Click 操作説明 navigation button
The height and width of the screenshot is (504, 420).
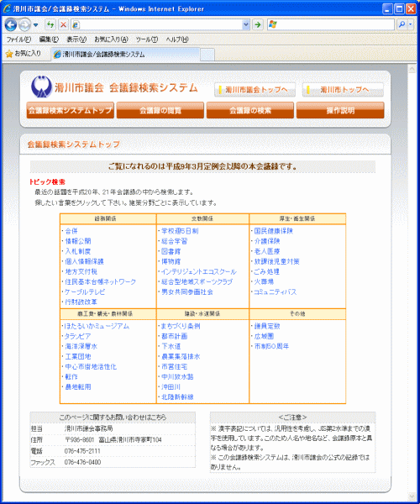click(340, 110)
